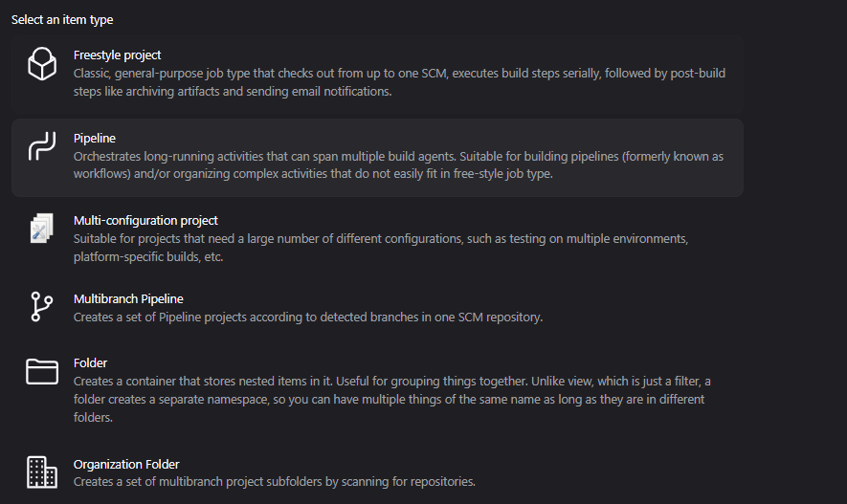This screenshot has height=504, width=847.
Task: Click the Multi-configuration project documents icon
Action: 42,229
